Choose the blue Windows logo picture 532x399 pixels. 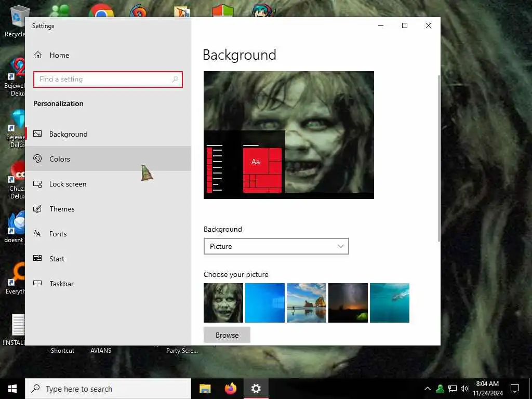(x=265, y=303)
